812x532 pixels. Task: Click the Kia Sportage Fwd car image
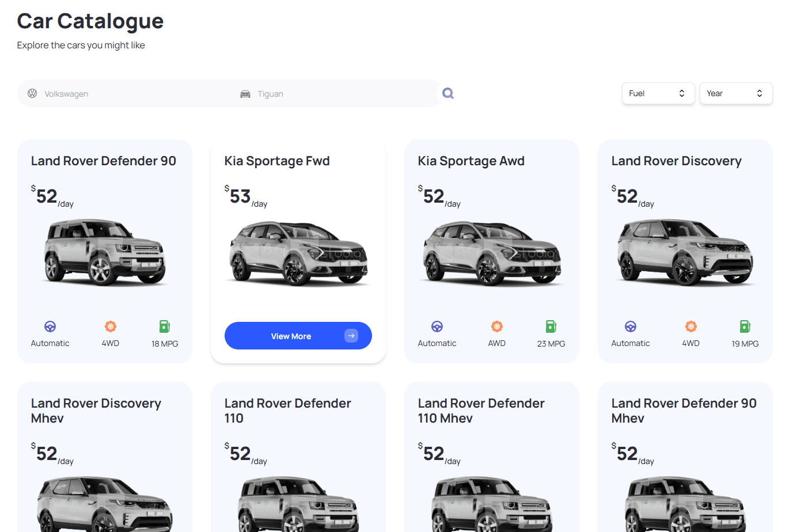298,253
